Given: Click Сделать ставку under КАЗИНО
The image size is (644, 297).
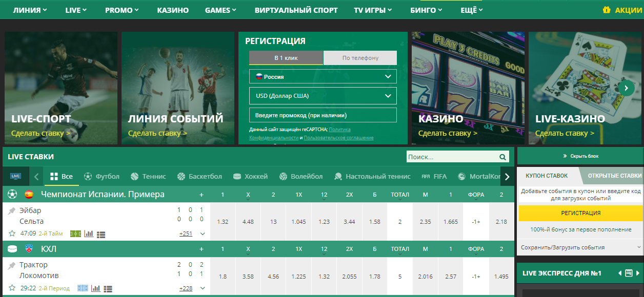Looking at the screenshot, I should 448,133.
